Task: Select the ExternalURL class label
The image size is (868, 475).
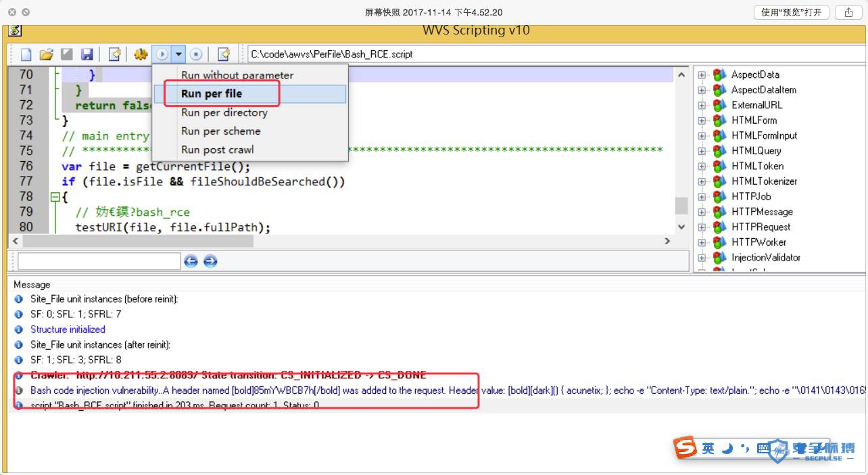Action: point(757,105)
